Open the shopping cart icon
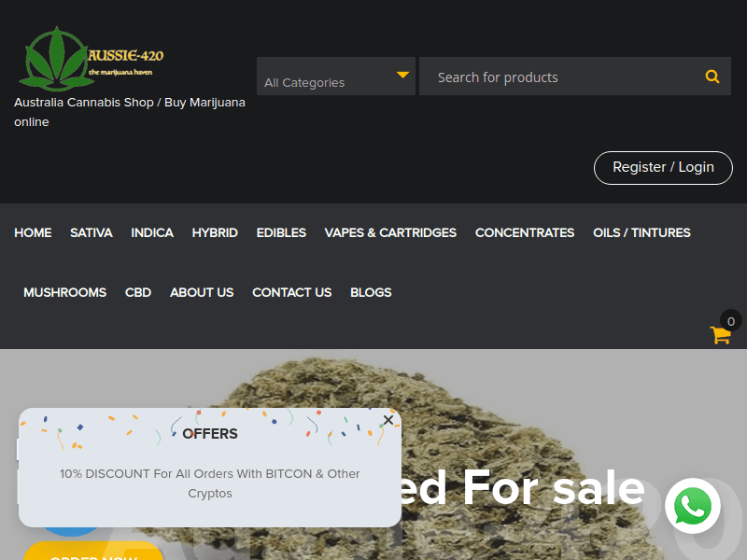The height and width of the screenshot is (560, 747). tap(720, 334)
